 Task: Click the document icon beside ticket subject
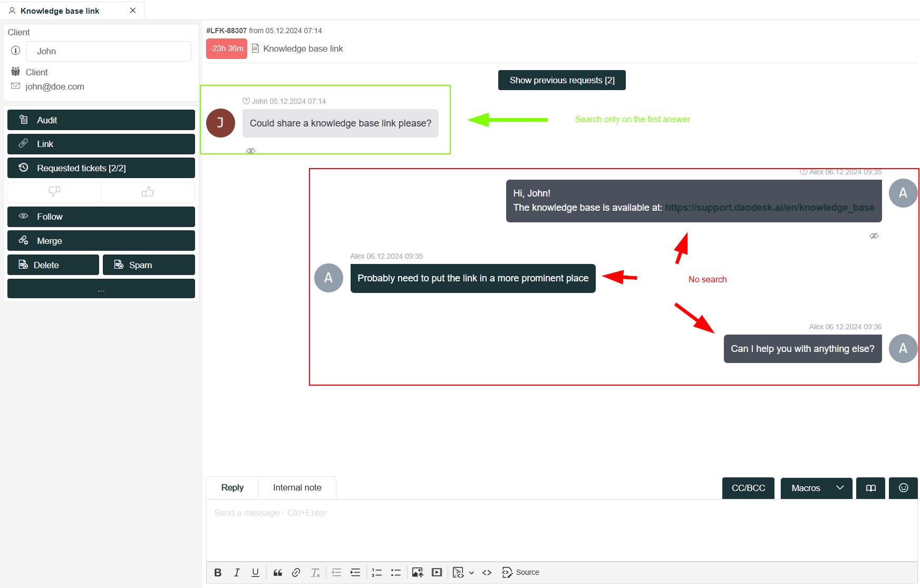255,48
